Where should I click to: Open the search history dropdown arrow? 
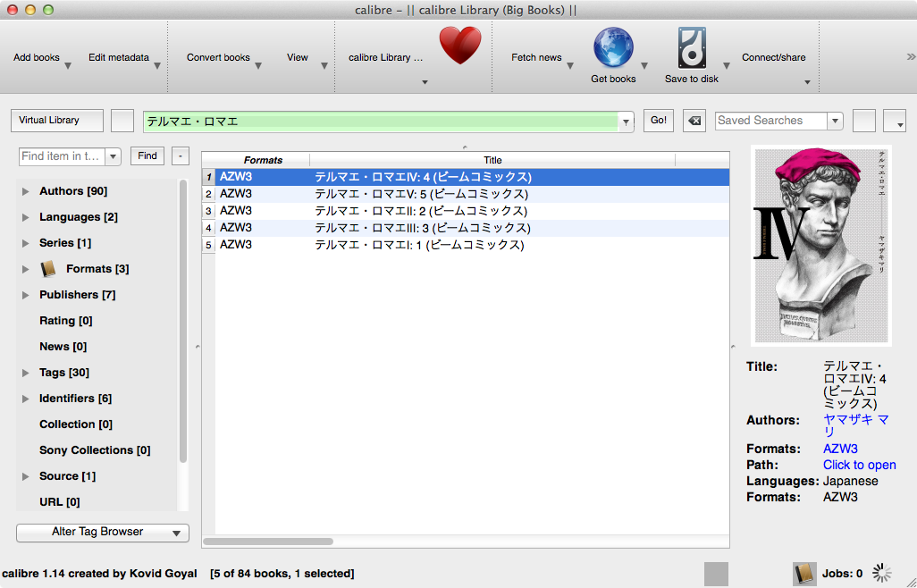(626, 122)
